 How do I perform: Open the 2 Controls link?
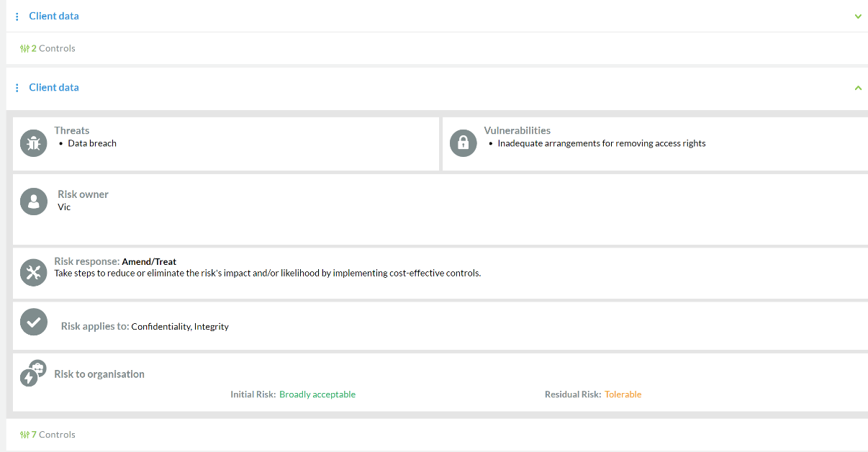coord(48,48)
